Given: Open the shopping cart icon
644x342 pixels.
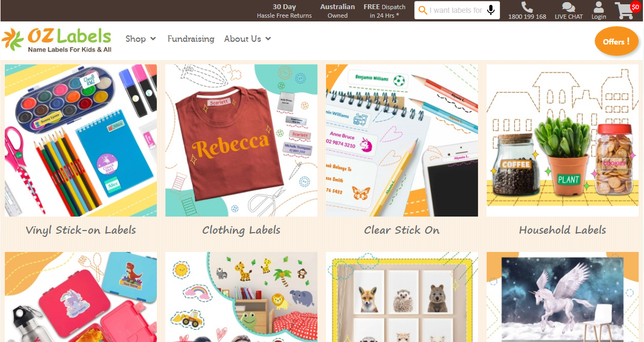Looking at the screenshot, I should [x=624, y=10].
